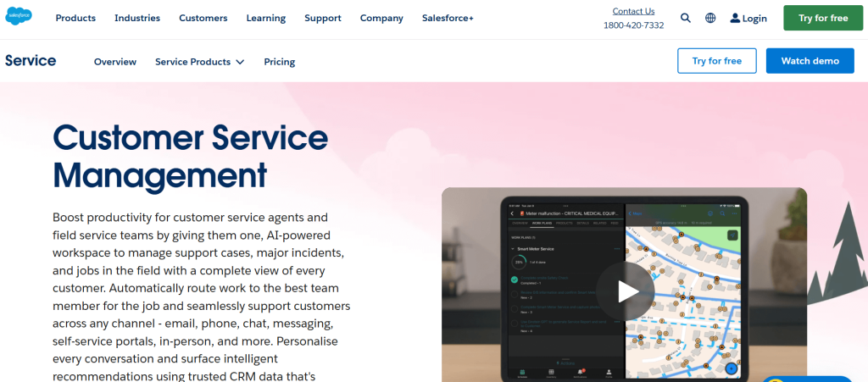
Task: Click the Customer Service Management heading
Action: 191,157
